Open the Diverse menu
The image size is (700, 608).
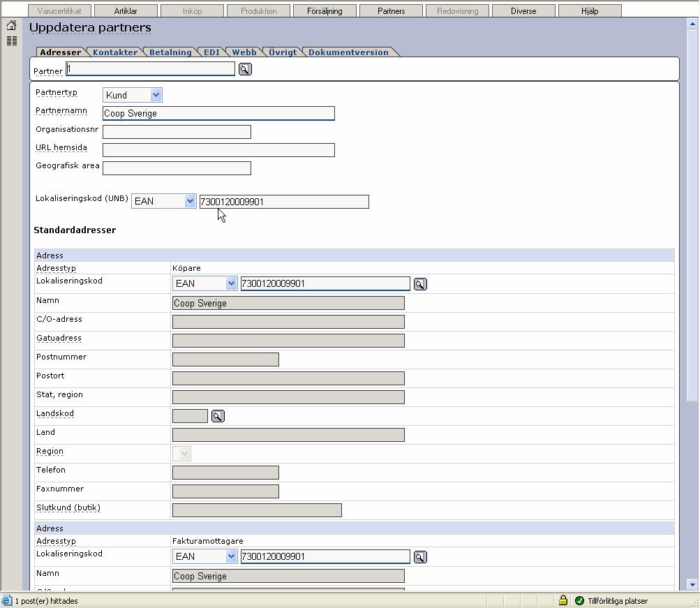pos(523,10)
